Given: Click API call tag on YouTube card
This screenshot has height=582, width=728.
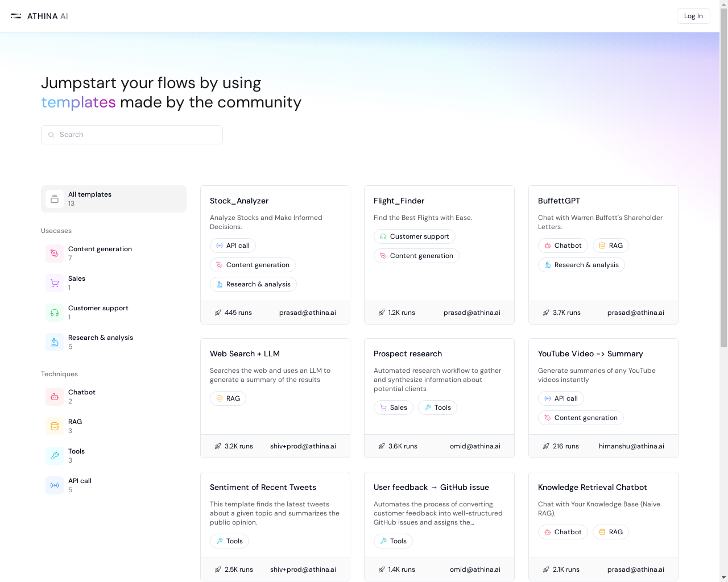Looking at the screenshot, I should click(x=561, y=398).
